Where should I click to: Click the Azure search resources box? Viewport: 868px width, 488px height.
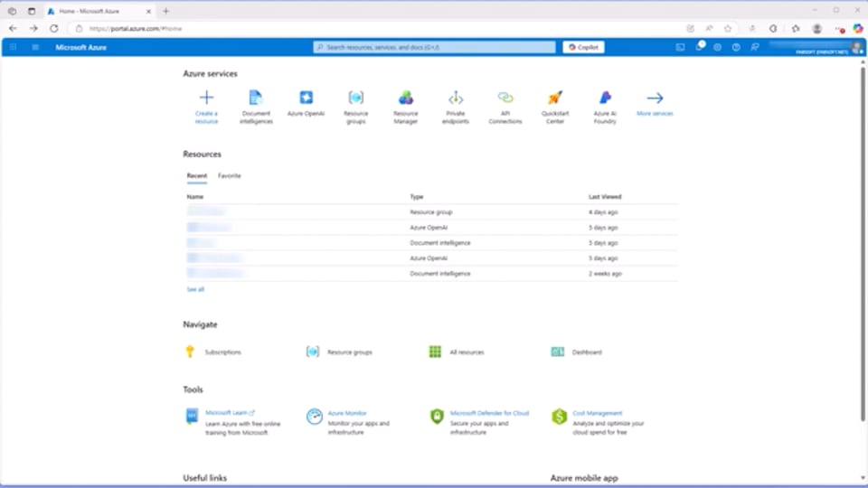click(x=435, y=47)
